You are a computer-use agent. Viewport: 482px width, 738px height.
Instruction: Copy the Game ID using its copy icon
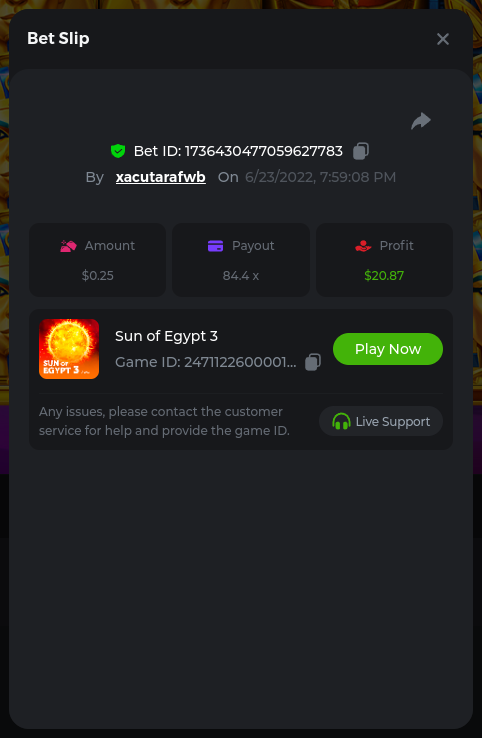click(x=313, y=362)
